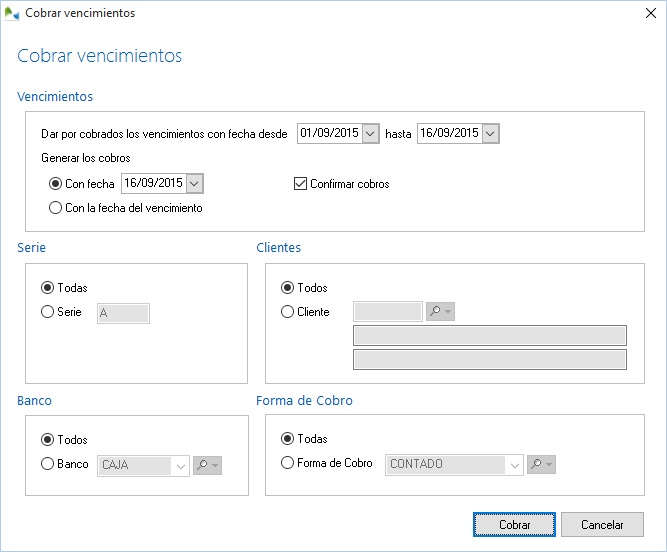This screenshot has width=667, height=552.
Task: Select the Banco radio button
Action: coord(48,464)
